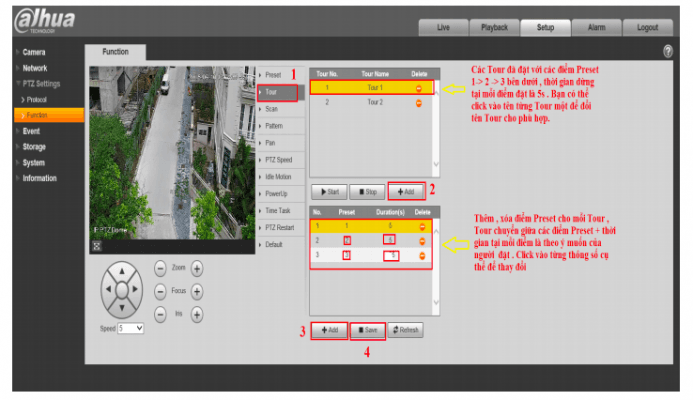693x400 pixels.
Task: Delete Tour 2 using its delete icon
Action: point(419,102)
